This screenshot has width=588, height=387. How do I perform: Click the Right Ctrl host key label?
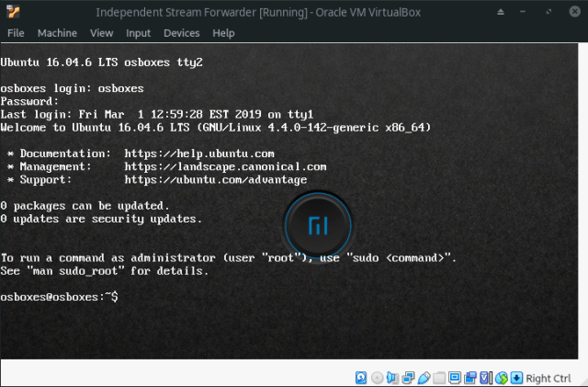click(548, 379)
